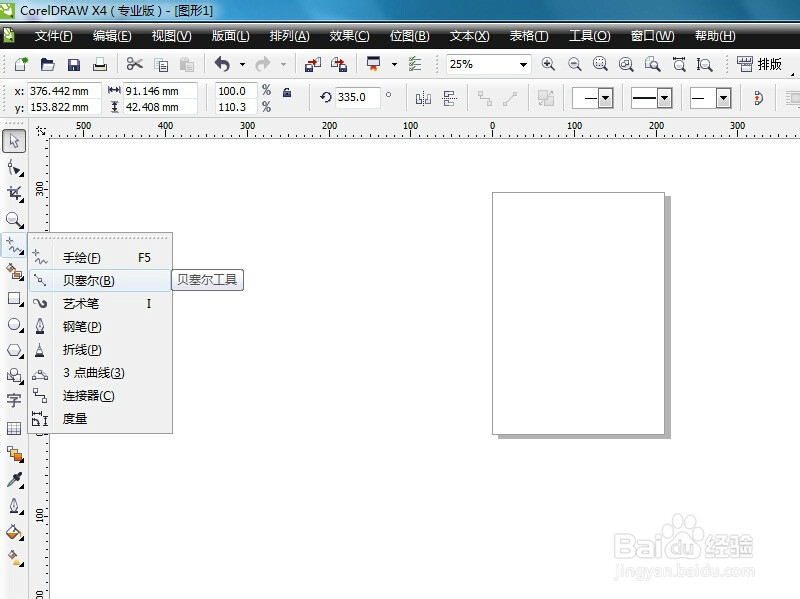
Task: Click the y position field
Action: click(64, 107)
